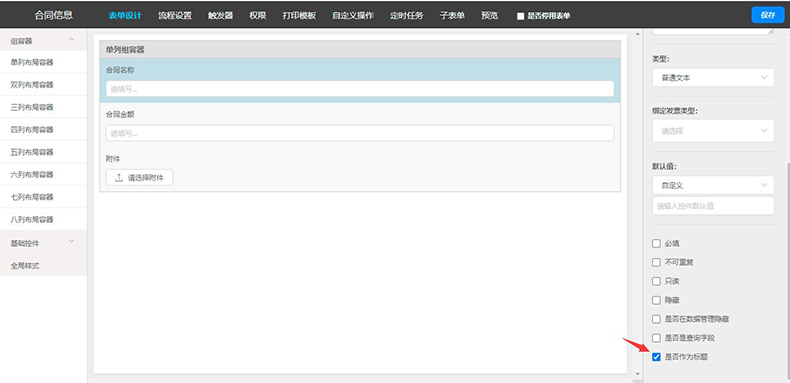This screenshot has height=383, width=790.
Task: Click the properties panel vertical scrollbar thumb
Action: pos(787,271)
